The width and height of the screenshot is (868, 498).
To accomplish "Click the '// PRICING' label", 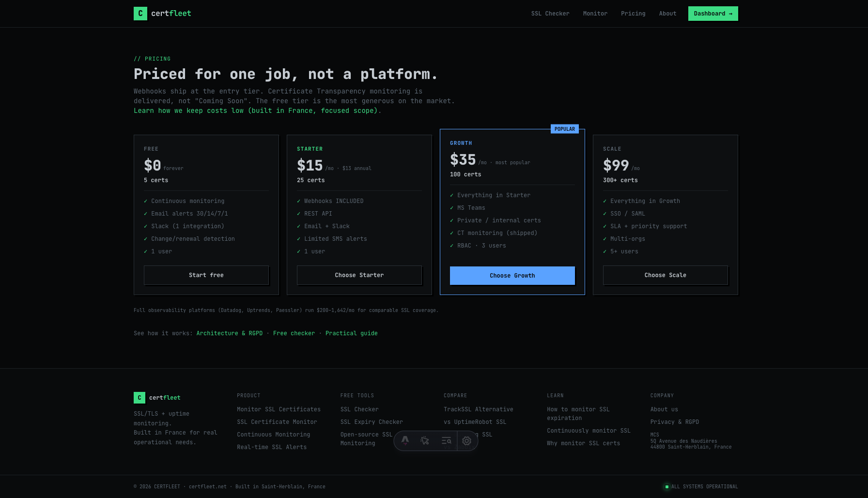I will click(x=152, y=59).
